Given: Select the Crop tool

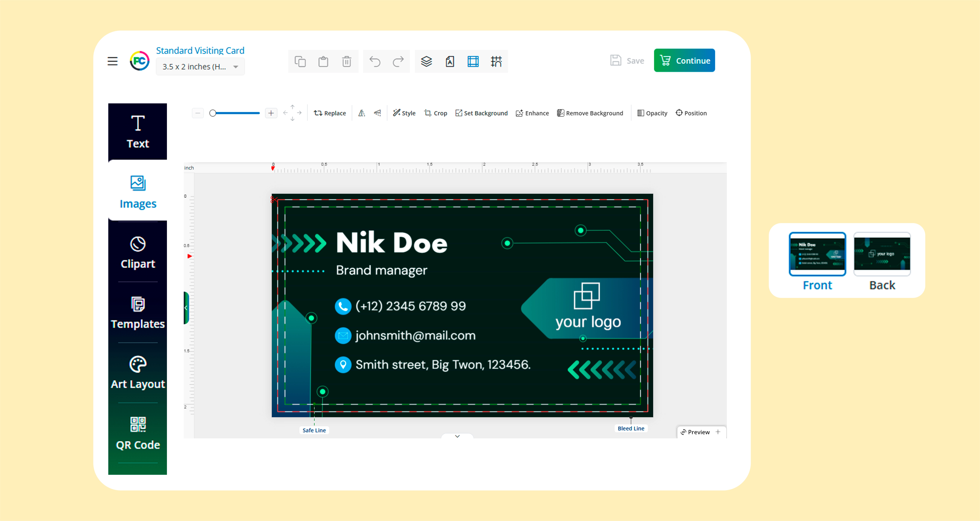Looking at the screenshot, I should click(435, 113).
